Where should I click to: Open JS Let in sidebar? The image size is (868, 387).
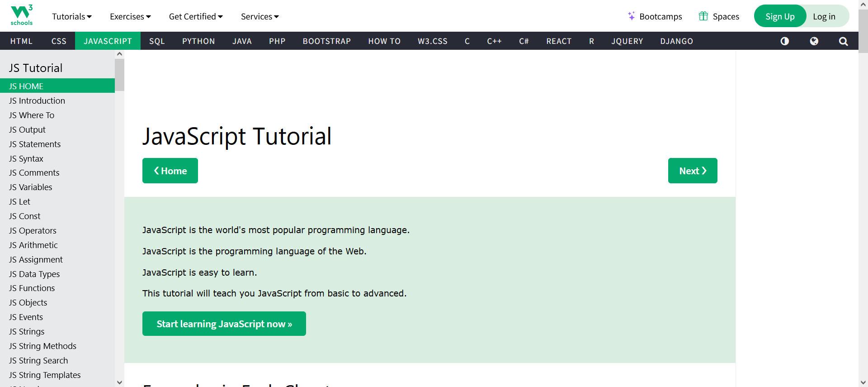[57, 201]
